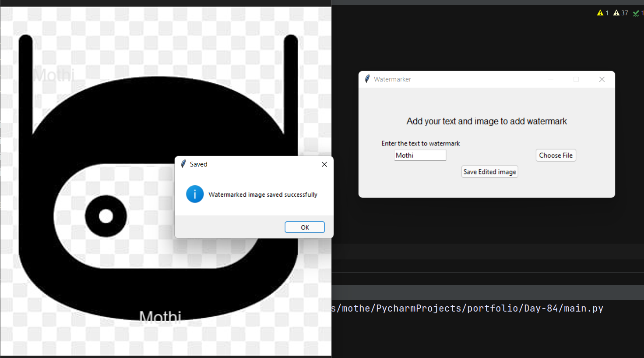Click the 'Saved' dialog title text
The height and width of the screenshot is (358, 644).
click(x=198, y=164)
